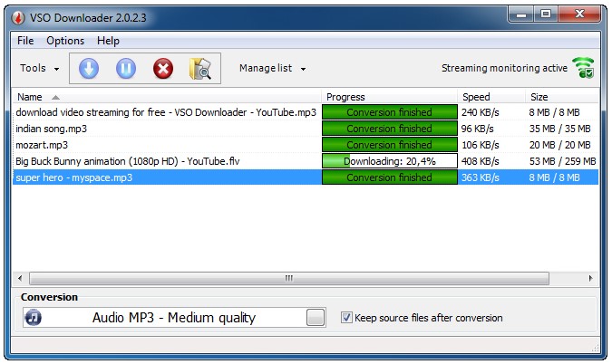The image size is (612, 364).
Task: Click the red X cancel download icon
Action: [x=163, y=69]
